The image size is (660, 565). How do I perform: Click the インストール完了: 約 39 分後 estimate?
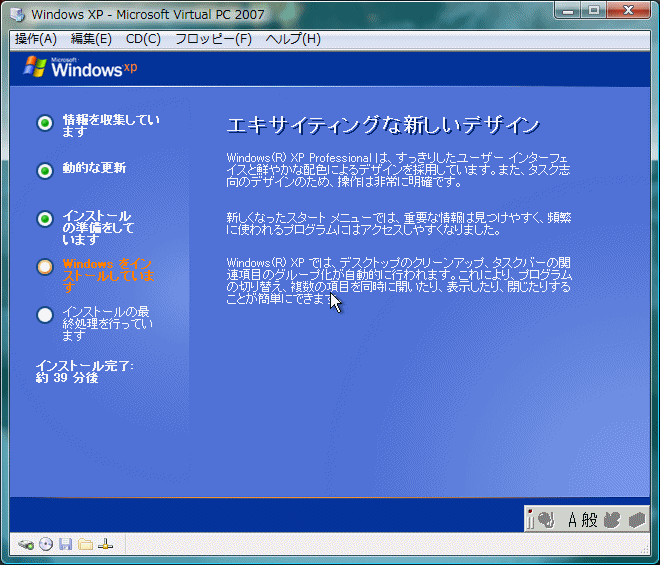(85, 372)
